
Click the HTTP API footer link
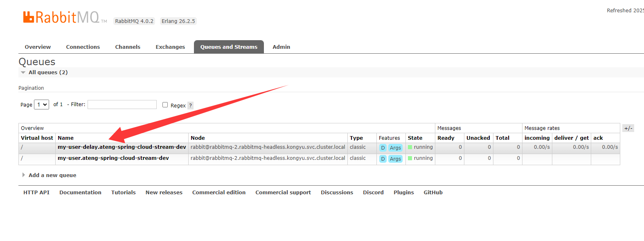36,193
